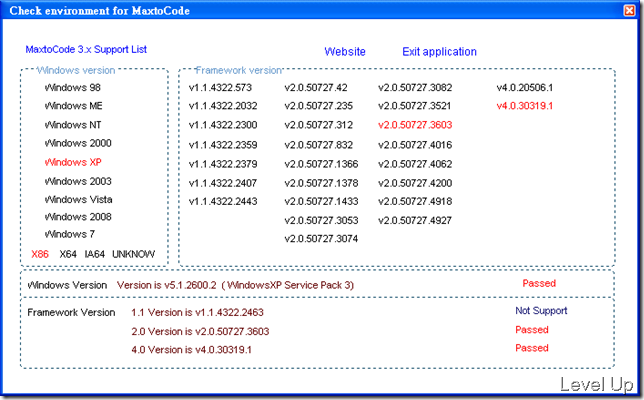This screenshot has width=644, height=400.
Task: Click '2.0 Version is v2.0.50727.3603' text
Action: (x=200, y=331)
